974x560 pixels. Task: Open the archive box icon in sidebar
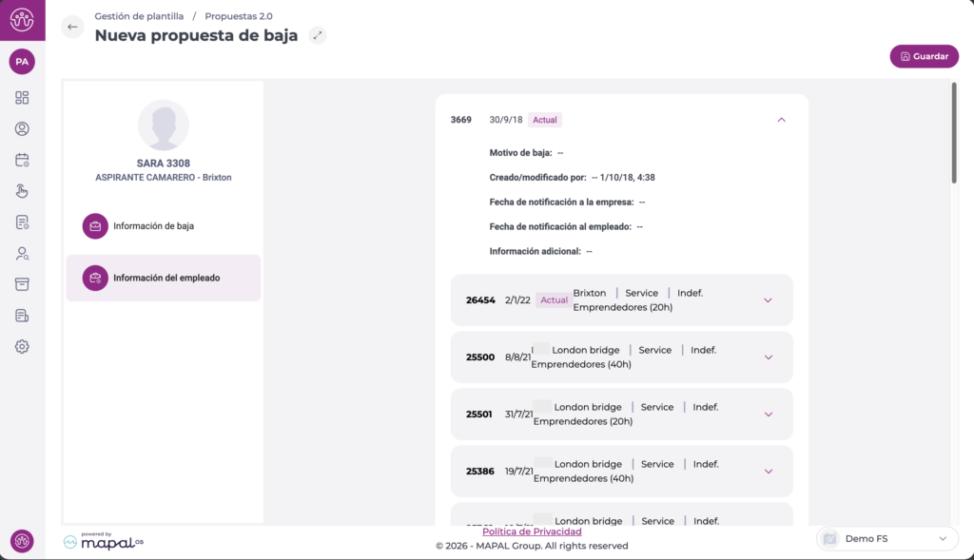tap(22, 284)
